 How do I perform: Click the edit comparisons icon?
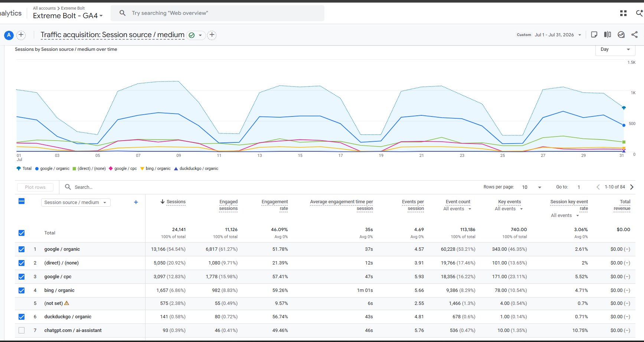click(x=607, y=34)
